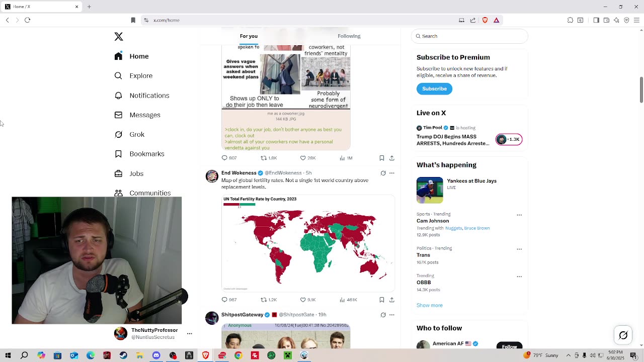Open Trans trending topic
The image size is (644, 362).
click(x=423, y=255)
